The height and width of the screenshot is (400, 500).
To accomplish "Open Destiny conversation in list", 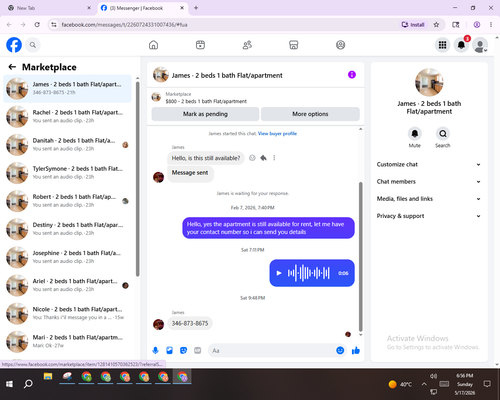I will (x=67, y=229).
